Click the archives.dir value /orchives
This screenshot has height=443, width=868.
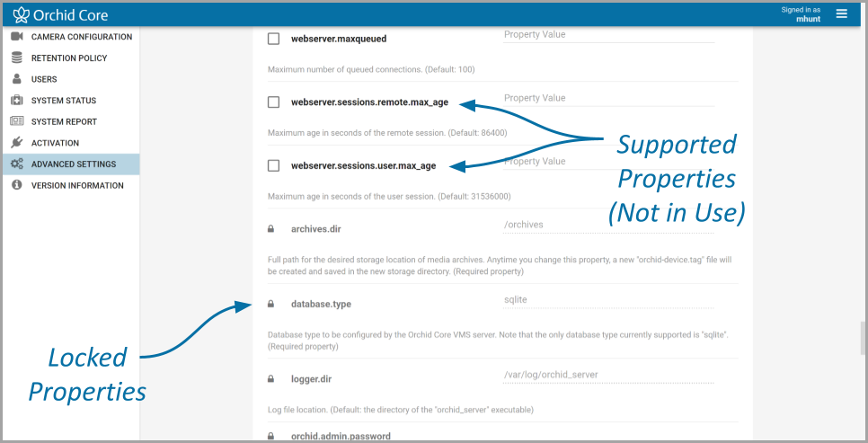pyautogui.click(x=608, y=225)
